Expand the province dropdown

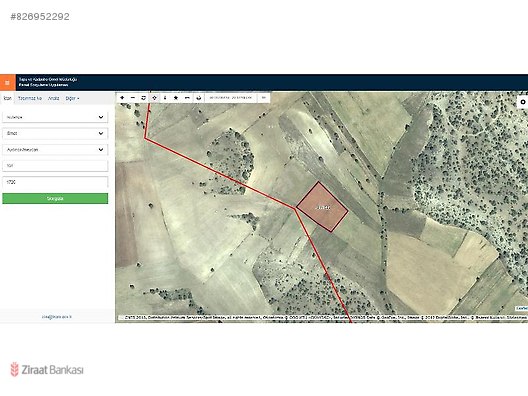[x=55, y=117]
